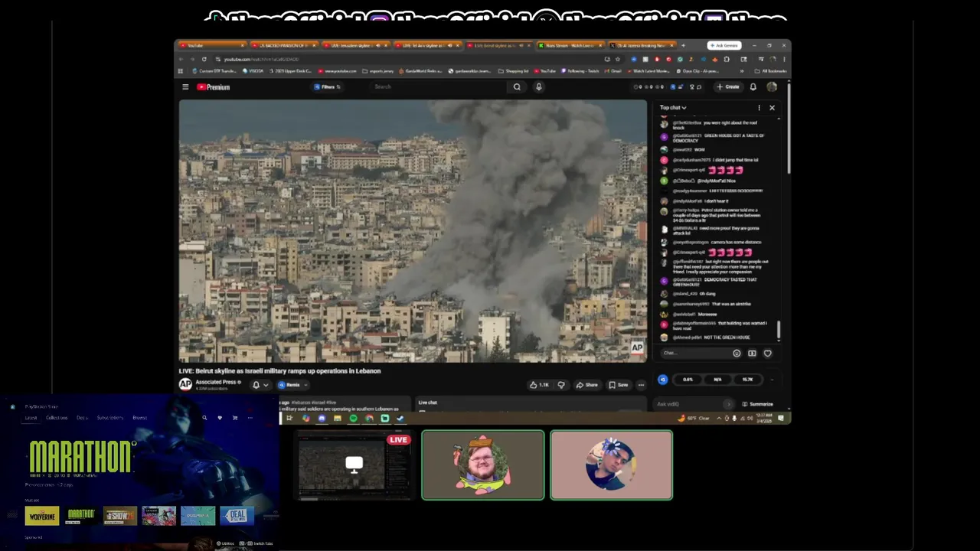The width and height of the screenshot is (980, 551).
Task: Open the Windows notification center icon
Action: [781, 419]
